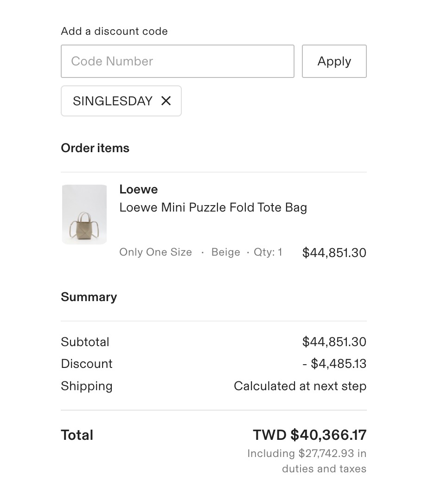Click the Only One Size label
This screenshot has width=448, height=502.
click(x=155, y=252)
